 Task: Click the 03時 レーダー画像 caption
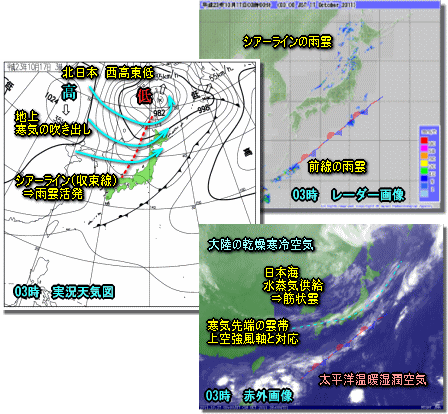(348, 195)
